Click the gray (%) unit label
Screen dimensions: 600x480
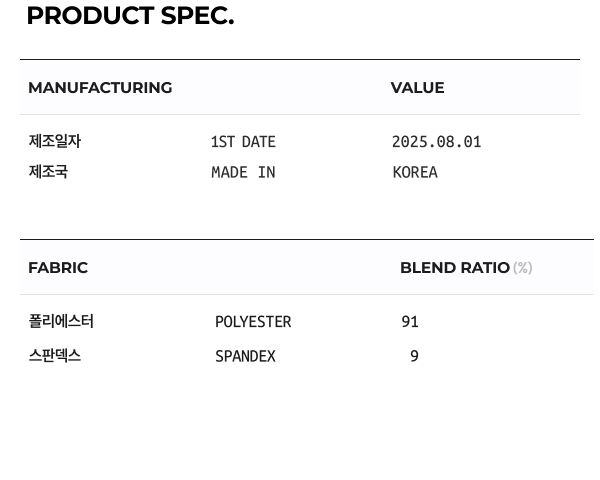523,268
